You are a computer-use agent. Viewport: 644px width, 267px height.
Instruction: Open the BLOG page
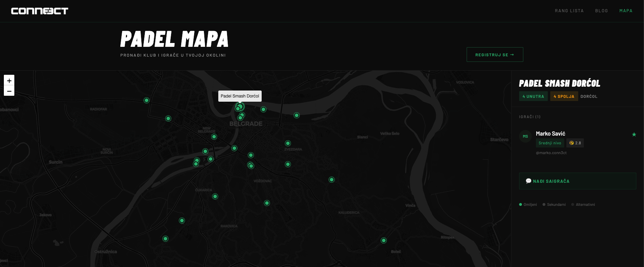point(601,11)
